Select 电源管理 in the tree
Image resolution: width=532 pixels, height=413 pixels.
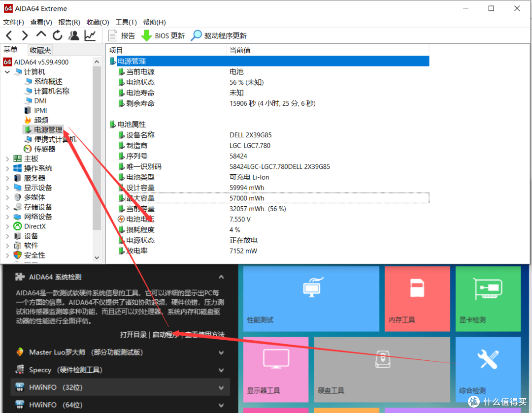click(48, 130)
